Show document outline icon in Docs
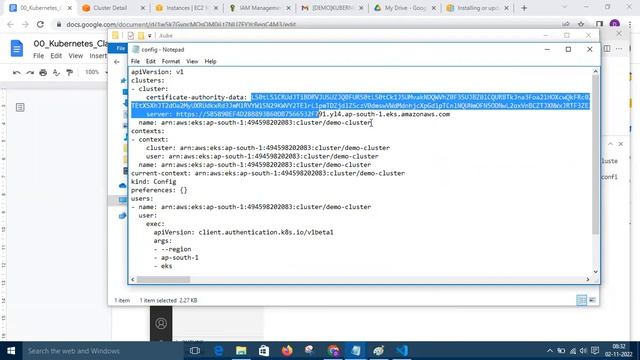Viewport: 640px width, 360px height. [x=20, y=107]
